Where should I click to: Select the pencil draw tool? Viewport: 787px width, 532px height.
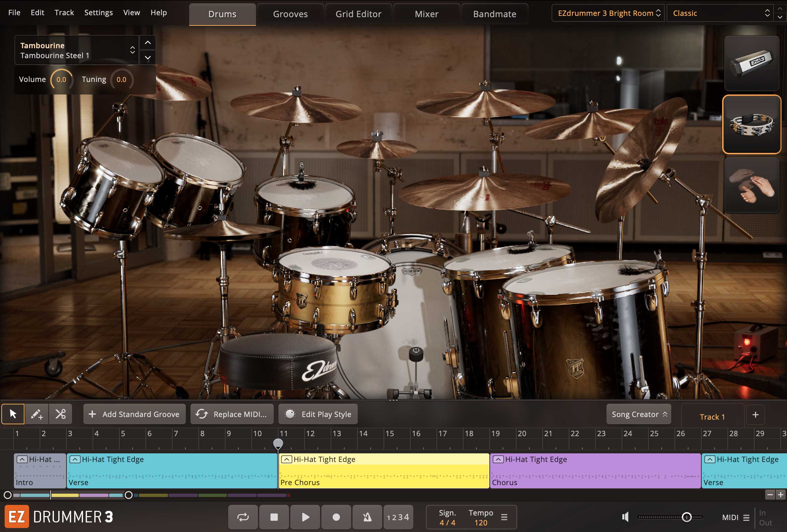point(37,414)
